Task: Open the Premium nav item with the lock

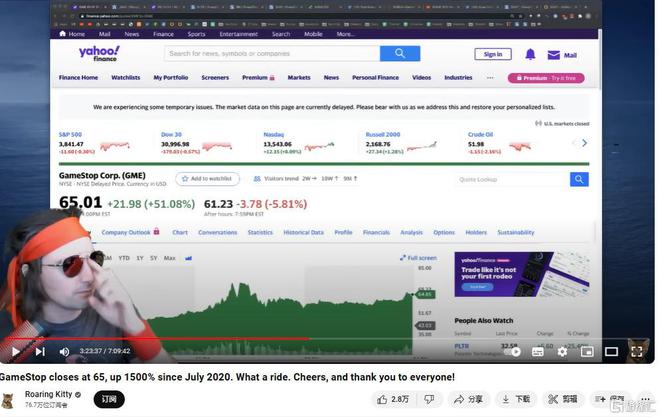Action: (258, 78)
